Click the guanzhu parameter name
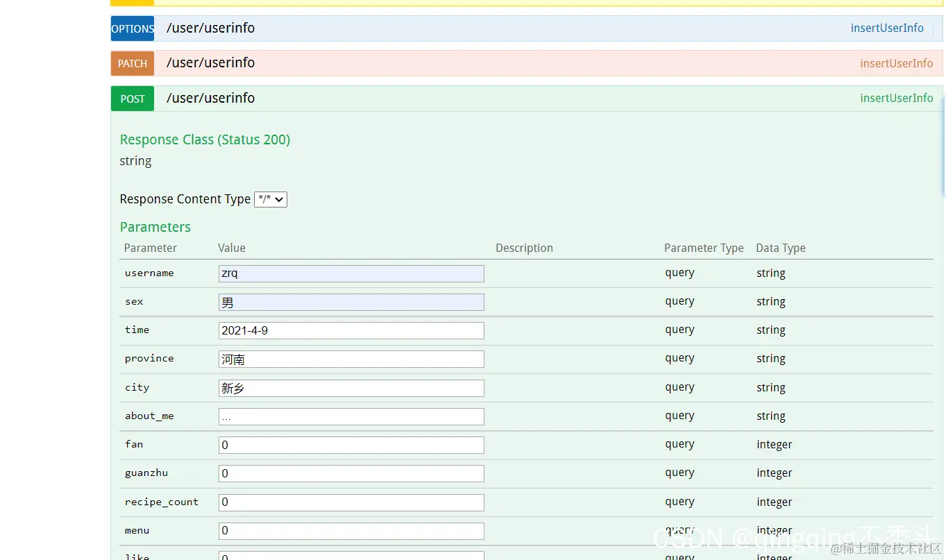The image size is (946, 560). click(146, 473)
